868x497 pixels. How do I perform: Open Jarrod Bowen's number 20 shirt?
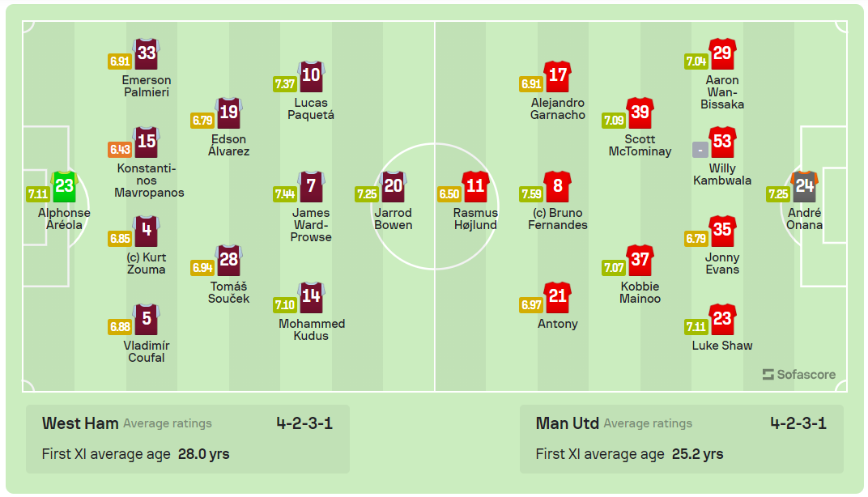tap(393, 187)
